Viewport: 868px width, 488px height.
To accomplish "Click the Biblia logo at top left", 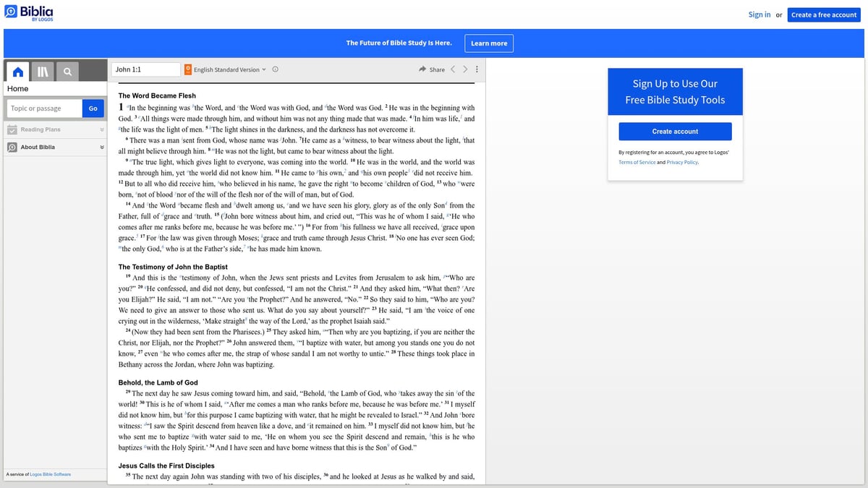I will tap(29, 14).
